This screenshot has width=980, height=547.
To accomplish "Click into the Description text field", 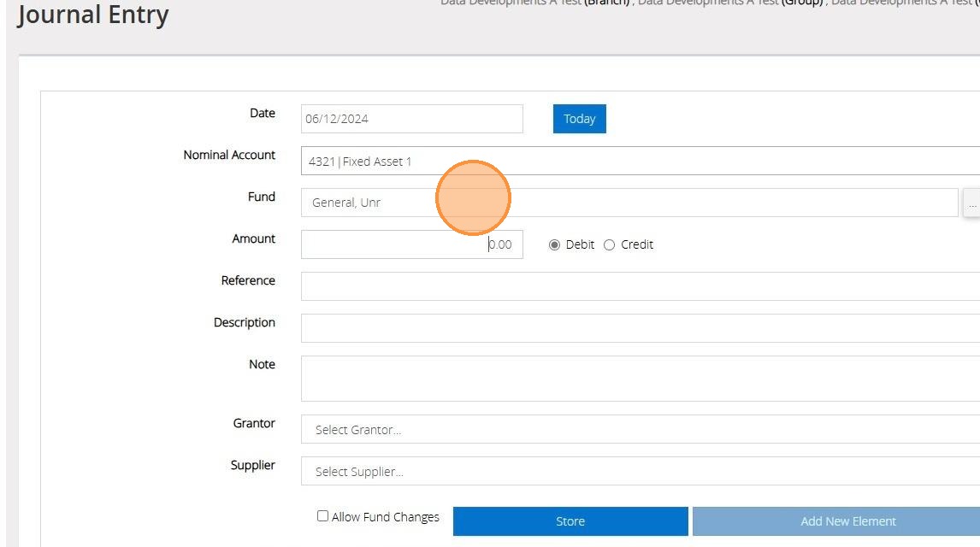I will pos(640,328).
